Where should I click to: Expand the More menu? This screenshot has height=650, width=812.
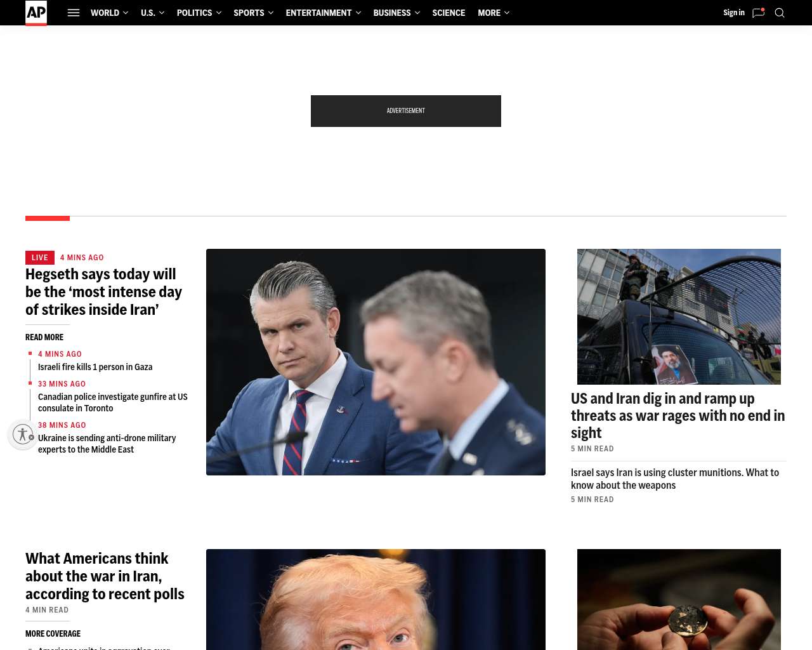coord(494,13)
